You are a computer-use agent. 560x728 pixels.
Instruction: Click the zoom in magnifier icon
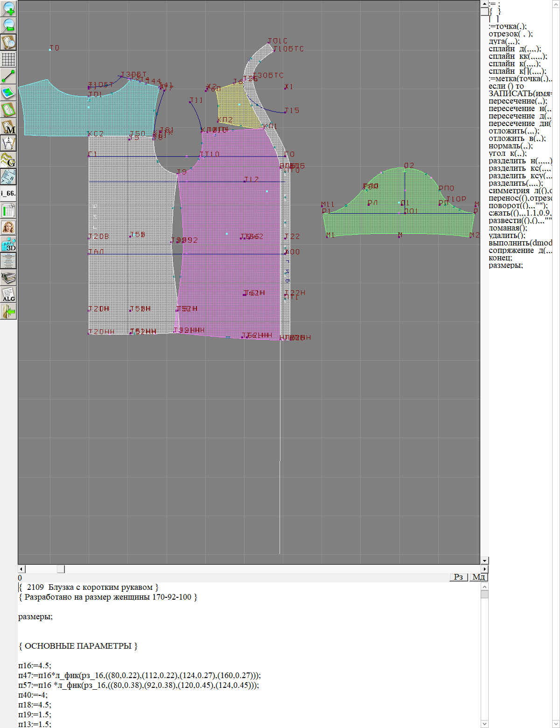8,8
